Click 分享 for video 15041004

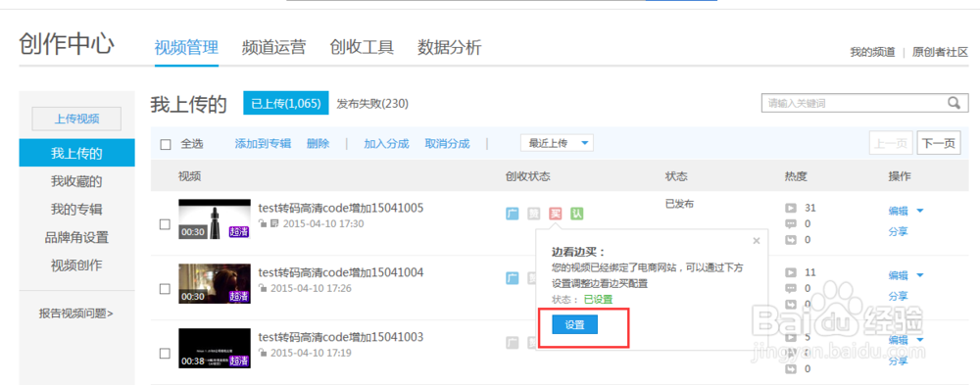898,296
